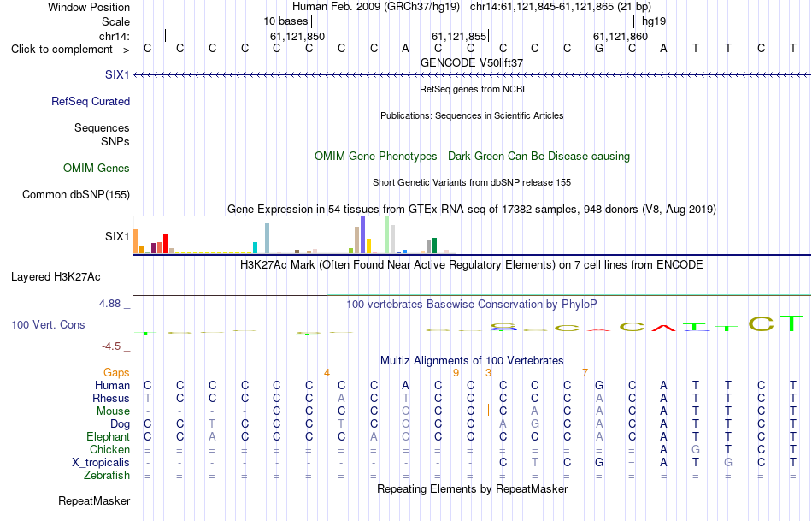Screen dimensions: 812x521
Task: Click the red A in PhyloP conservation logo
Action: 663,328
